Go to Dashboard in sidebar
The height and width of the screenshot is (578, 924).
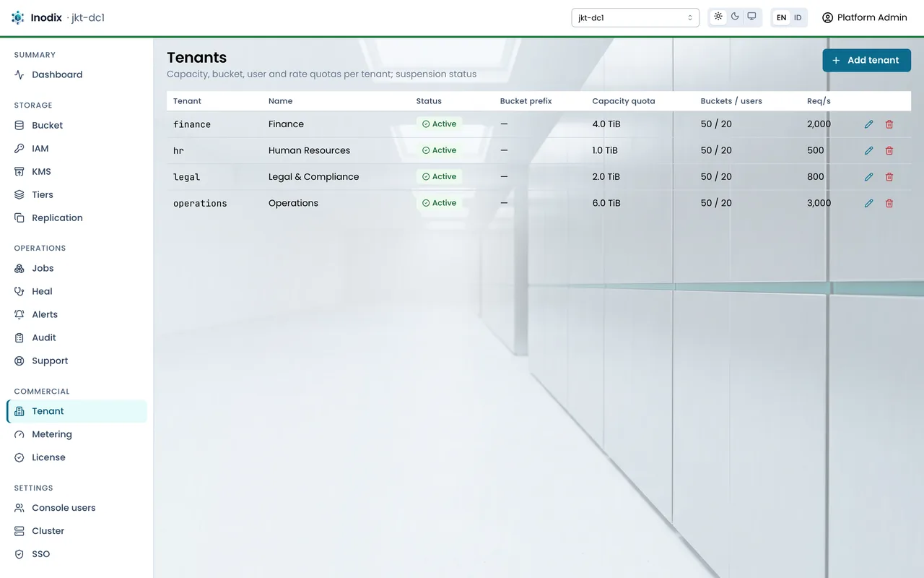click(x=77, y=74)
